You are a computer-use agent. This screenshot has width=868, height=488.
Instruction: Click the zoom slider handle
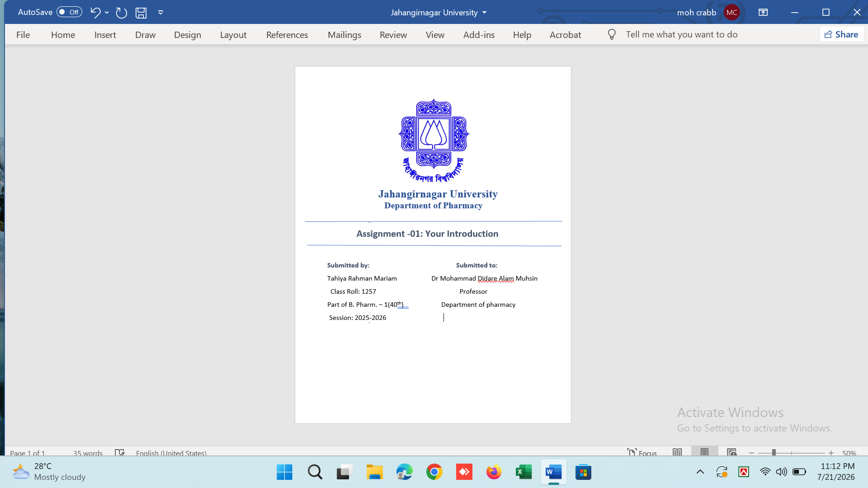coord(774,452)
